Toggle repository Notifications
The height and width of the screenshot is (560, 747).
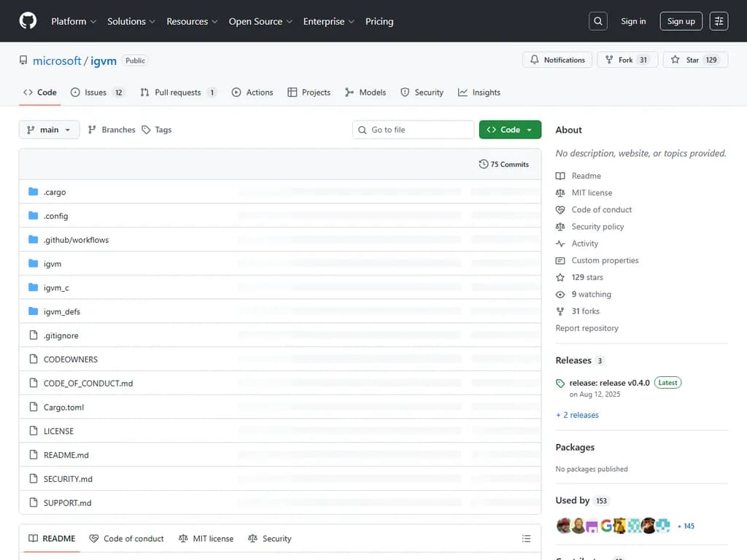point(557,60)
